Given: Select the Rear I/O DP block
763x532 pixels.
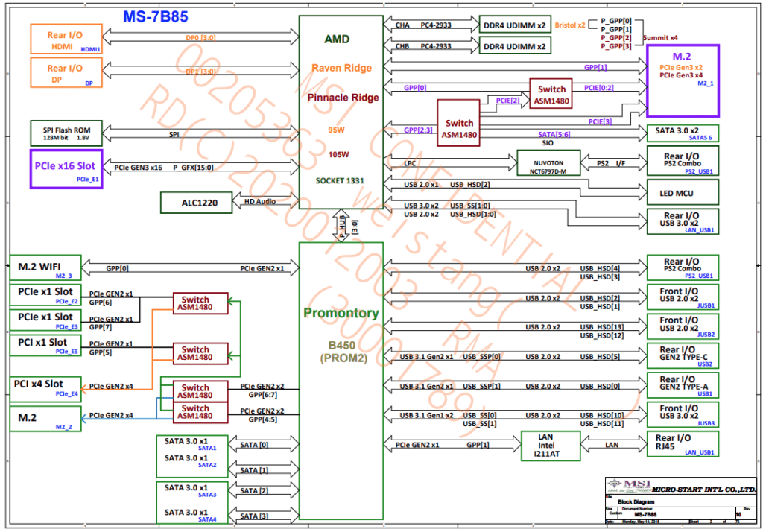Looking at the screenshot, I should (x=66, y=72).
